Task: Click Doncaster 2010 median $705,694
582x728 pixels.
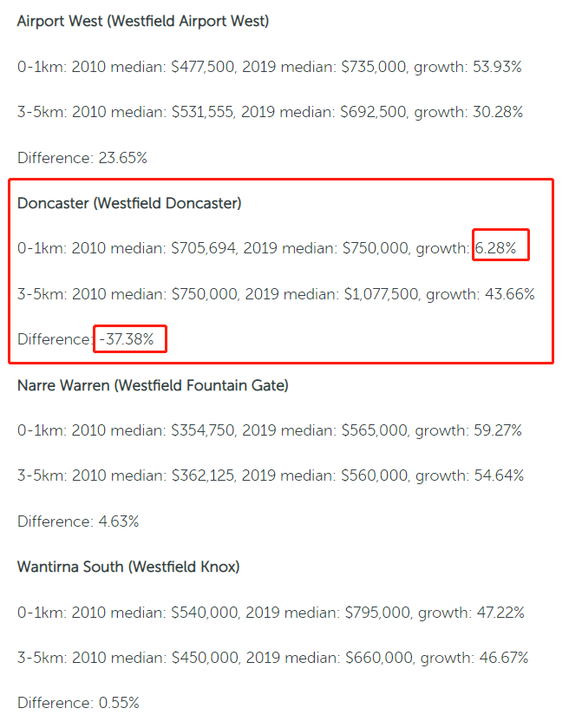Action: (204, 248)
